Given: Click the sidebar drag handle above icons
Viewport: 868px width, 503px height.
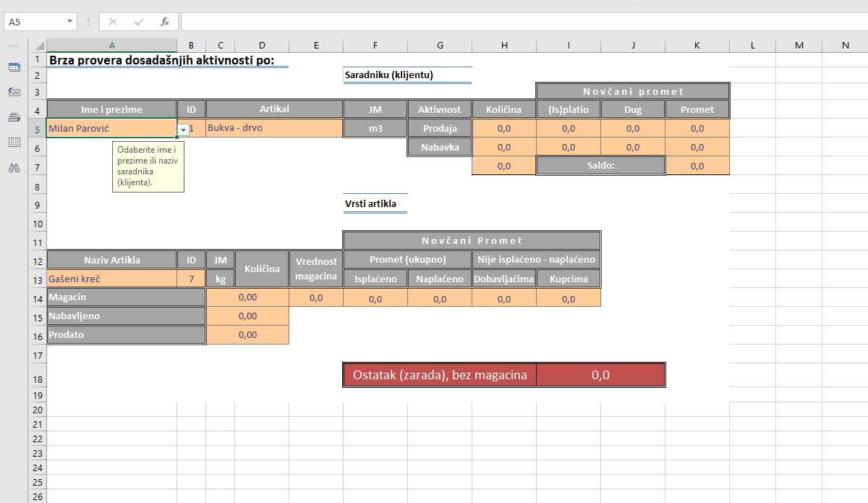Looking at the screenshot, I should pos(14,45).
